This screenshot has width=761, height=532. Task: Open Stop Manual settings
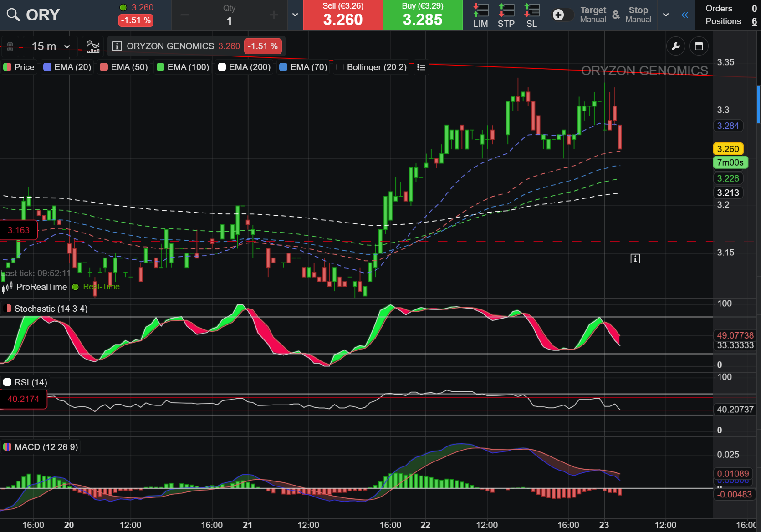(x=638, y=15)
